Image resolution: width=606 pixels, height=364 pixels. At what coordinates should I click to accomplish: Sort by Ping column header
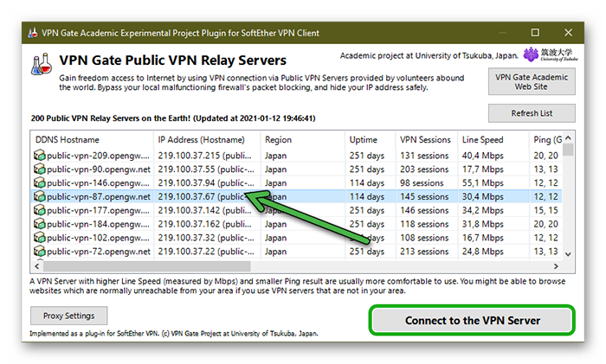(x=545, y=139)
